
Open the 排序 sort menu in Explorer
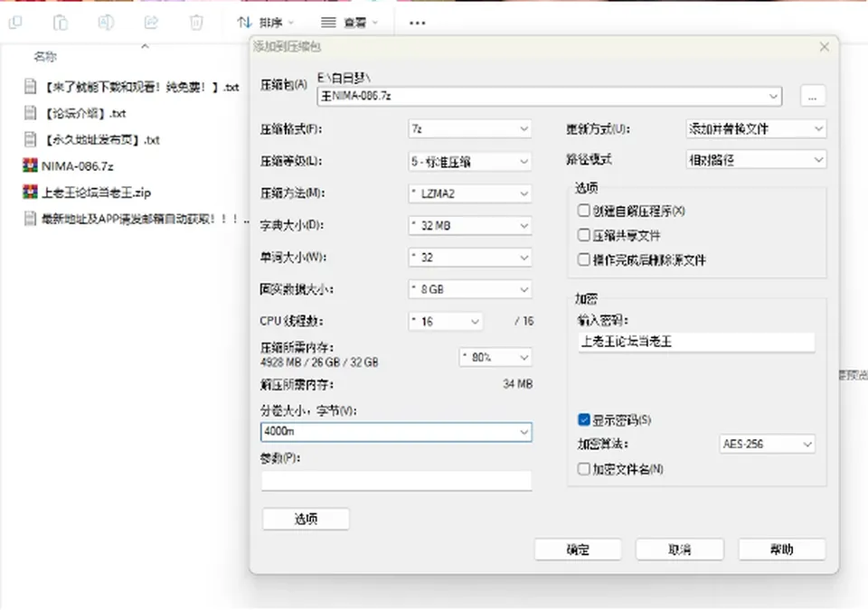click(266, 23)
